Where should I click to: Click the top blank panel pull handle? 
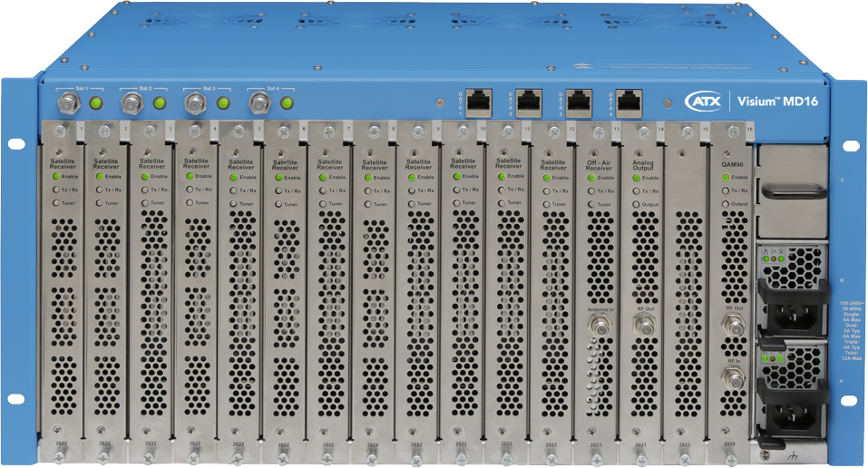point(790,192)
